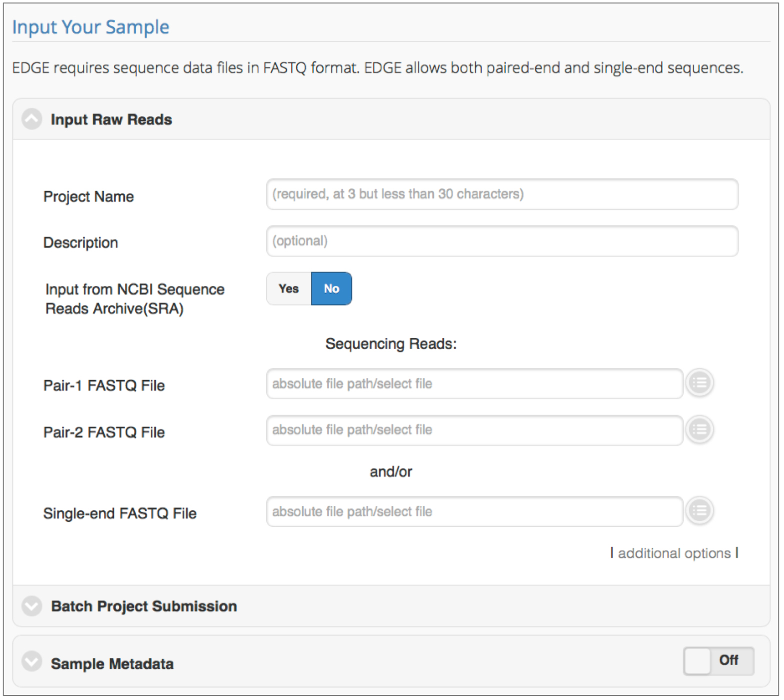Open file browser for Pair-2 FASTQ File

pyautogui.click(x=699, y=429)
